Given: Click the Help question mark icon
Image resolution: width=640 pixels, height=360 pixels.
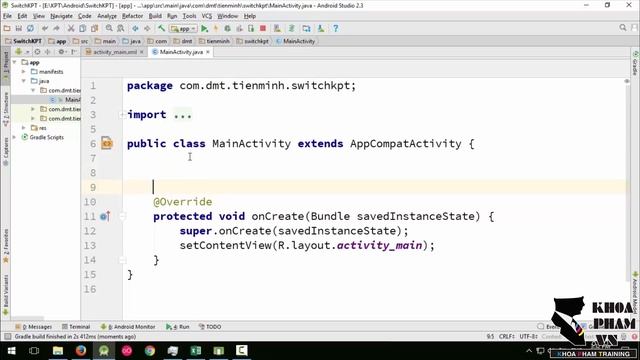Looking at the screenshot, I should [x=336, y=29].
